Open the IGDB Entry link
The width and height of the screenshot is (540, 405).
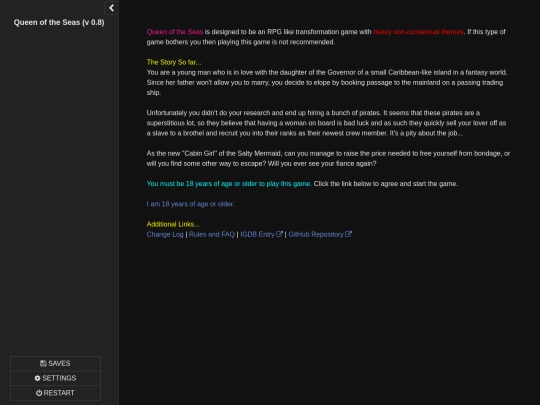click(x=261, y=235)
